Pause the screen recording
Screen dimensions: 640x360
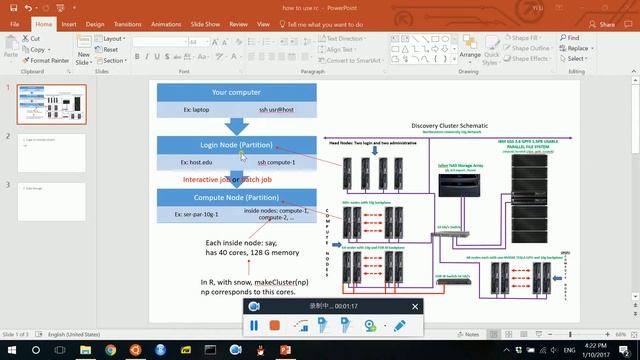click(x=254, y=325)
